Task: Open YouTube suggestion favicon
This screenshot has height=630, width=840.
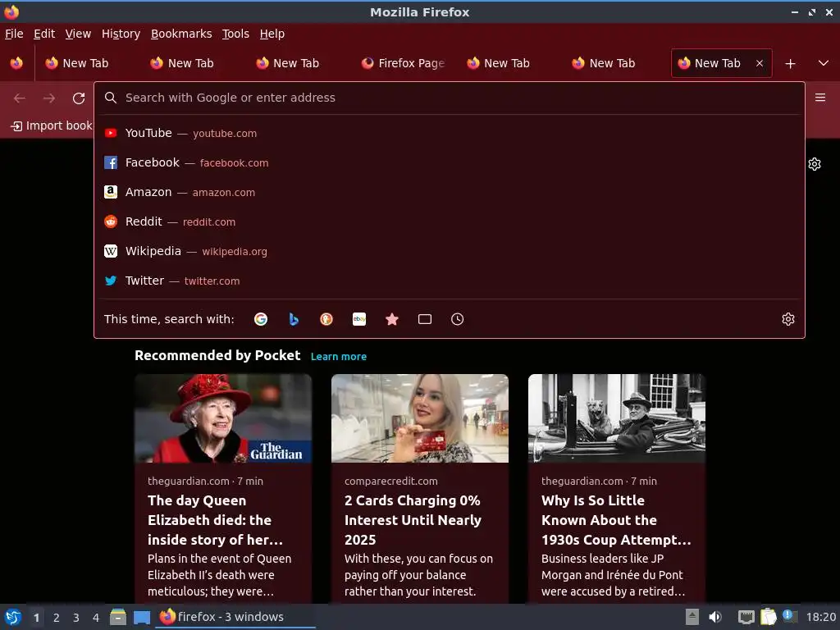Action: point(111,133)
